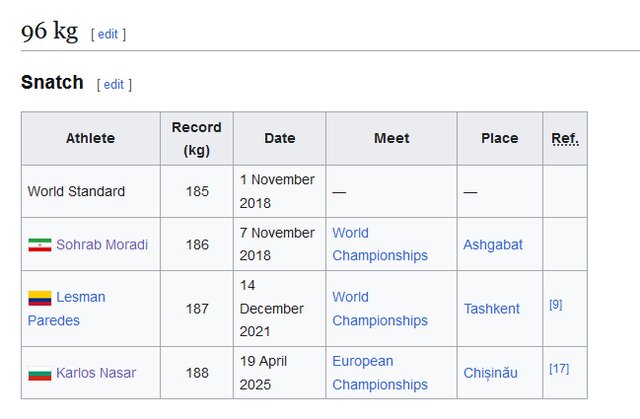
Task: Edit the 96 kg section
Action: click(108, 34)
